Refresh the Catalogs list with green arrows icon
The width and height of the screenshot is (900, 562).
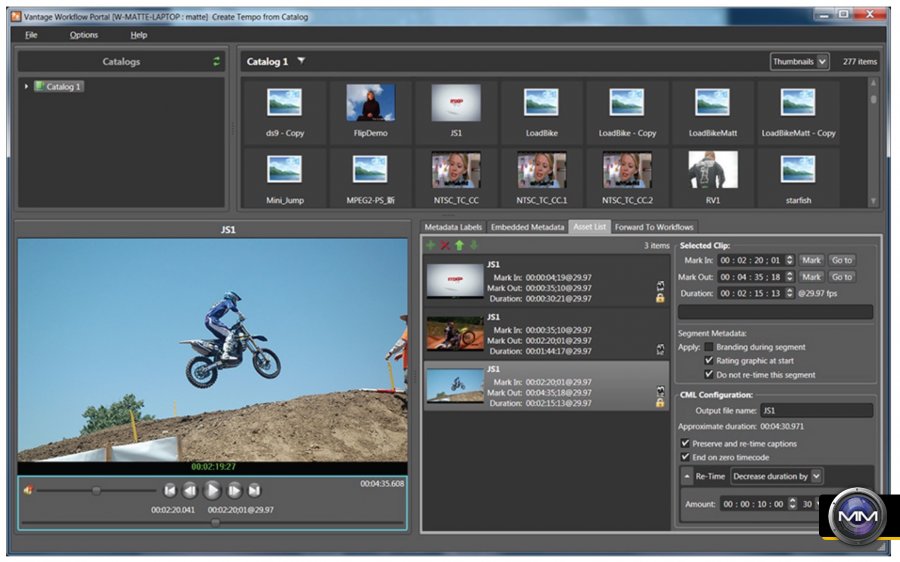coord(216,61)
